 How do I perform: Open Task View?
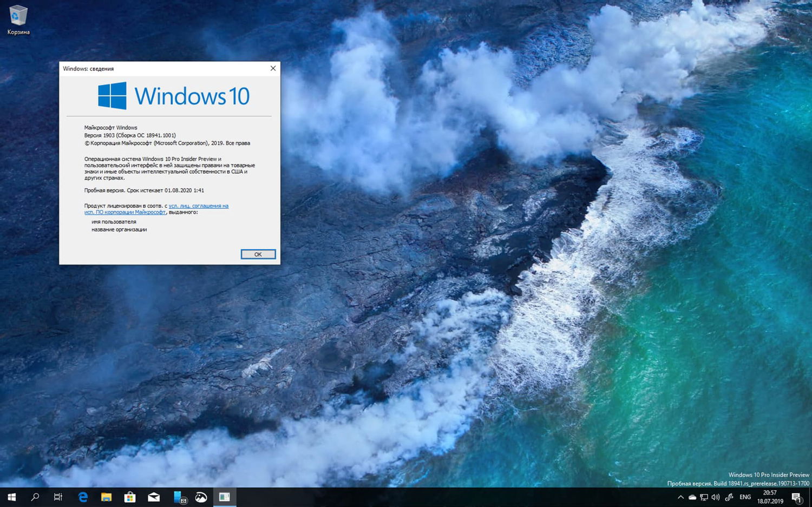pos(57,497)
